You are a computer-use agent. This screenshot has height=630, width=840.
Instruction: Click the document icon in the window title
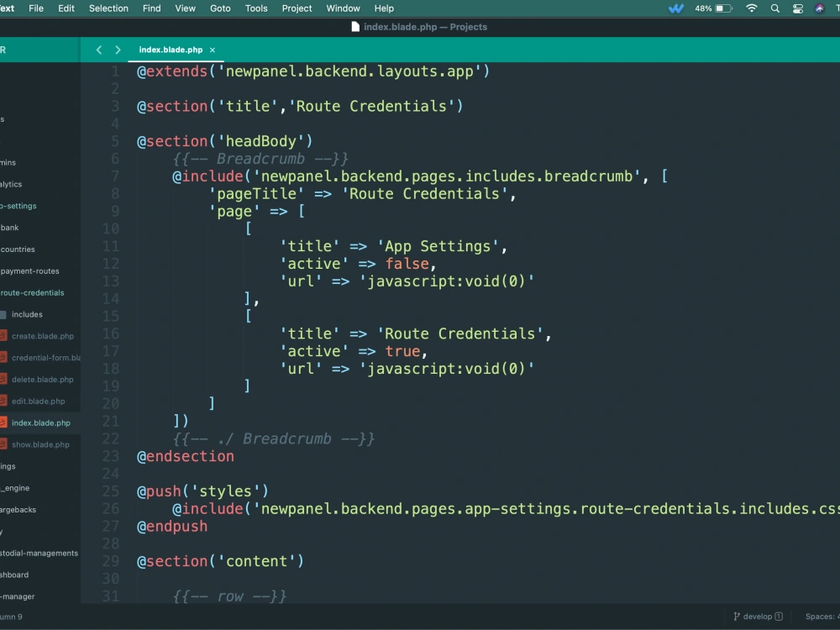point(354,26)
